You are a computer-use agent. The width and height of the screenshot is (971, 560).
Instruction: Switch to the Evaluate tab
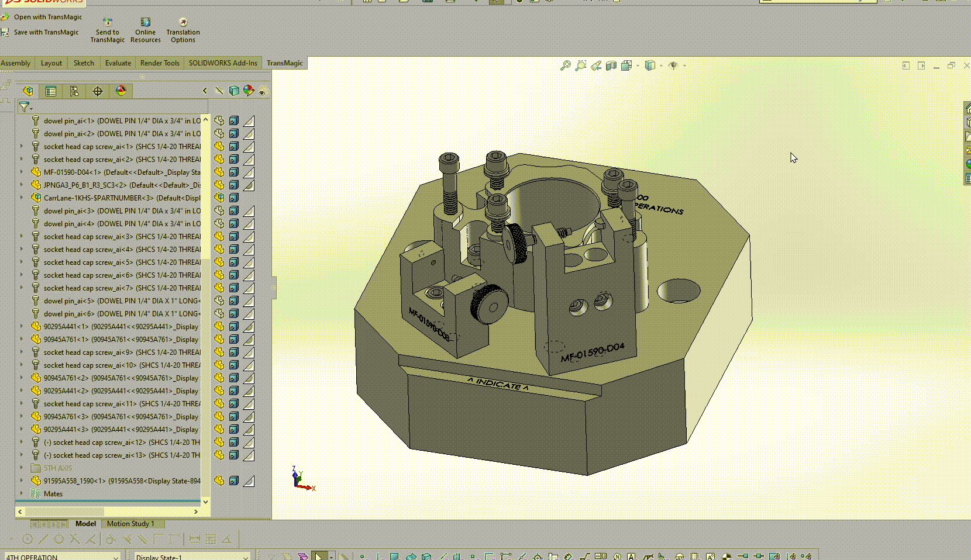(x=118, y=63)
